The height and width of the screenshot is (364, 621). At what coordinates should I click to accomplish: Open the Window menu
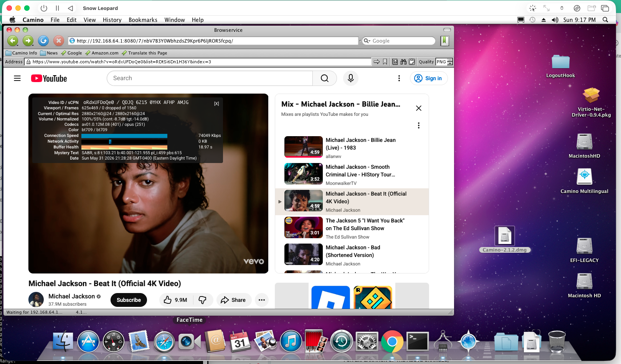click(x=175, y=20)
